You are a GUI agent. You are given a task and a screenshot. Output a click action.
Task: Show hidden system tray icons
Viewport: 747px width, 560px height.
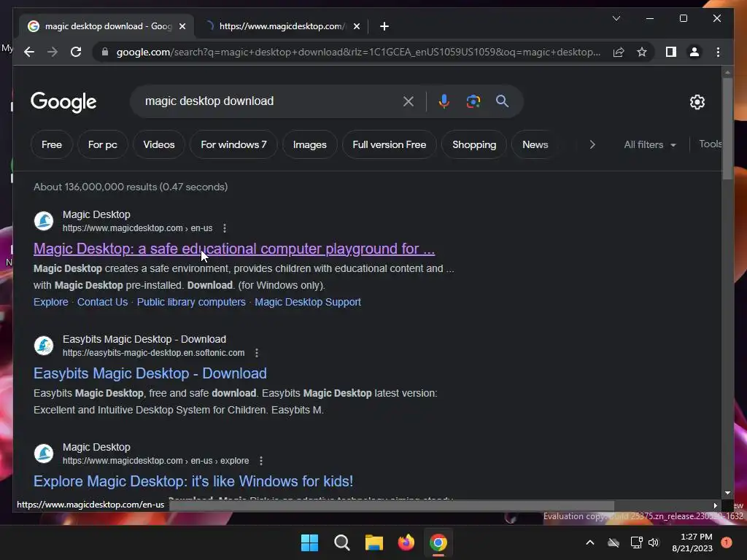click(589, 542)
